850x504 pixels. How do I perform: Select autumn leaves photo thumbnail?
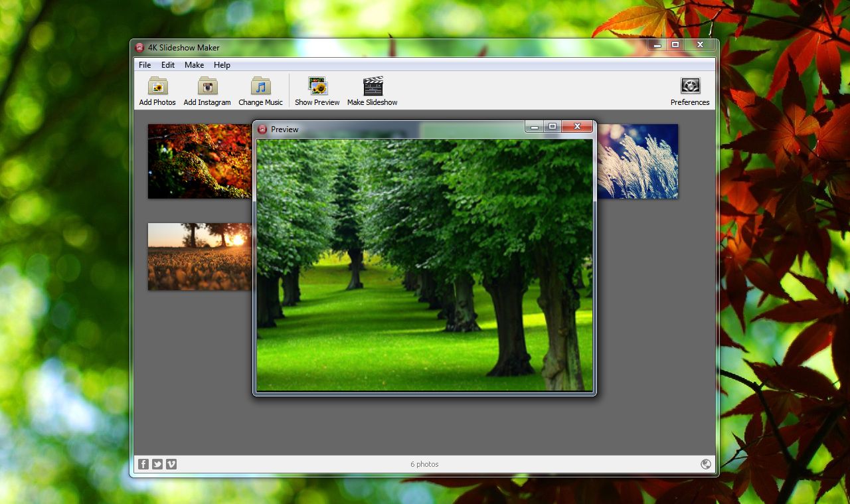200,161
